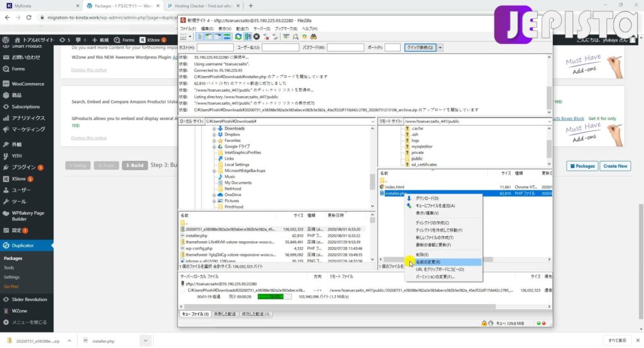Viewport: 644px width, 348px height.
Task: Open a new Chrome tab with plus icon
Action: coord(251,6)
